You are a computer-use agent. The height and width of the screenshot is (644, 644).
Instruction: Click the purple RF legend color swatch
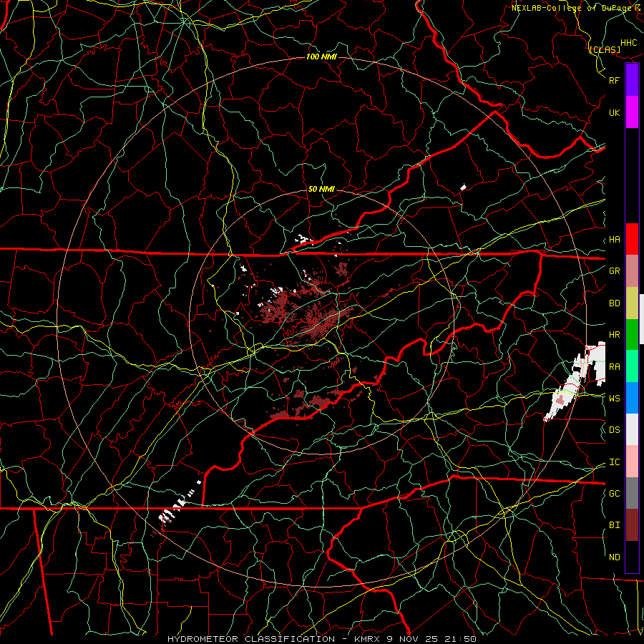pos(632,80)
